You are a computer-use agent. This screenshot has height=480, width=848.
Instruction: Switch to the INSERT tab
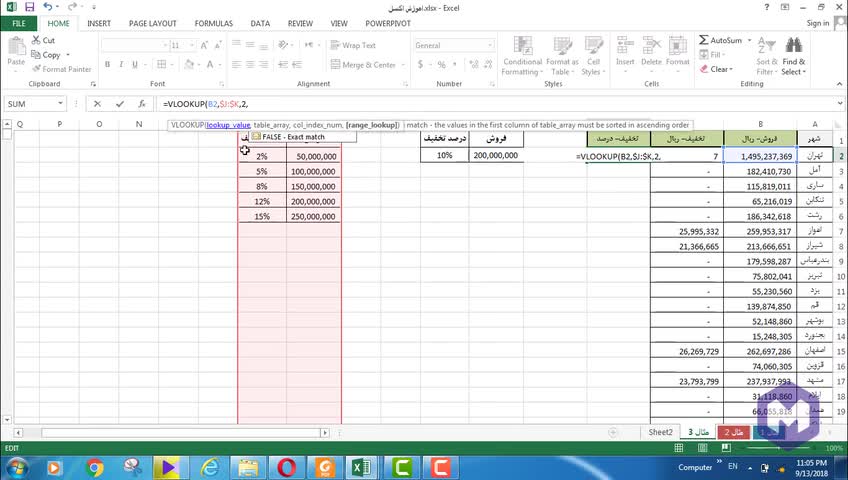[x=99, y=23]
